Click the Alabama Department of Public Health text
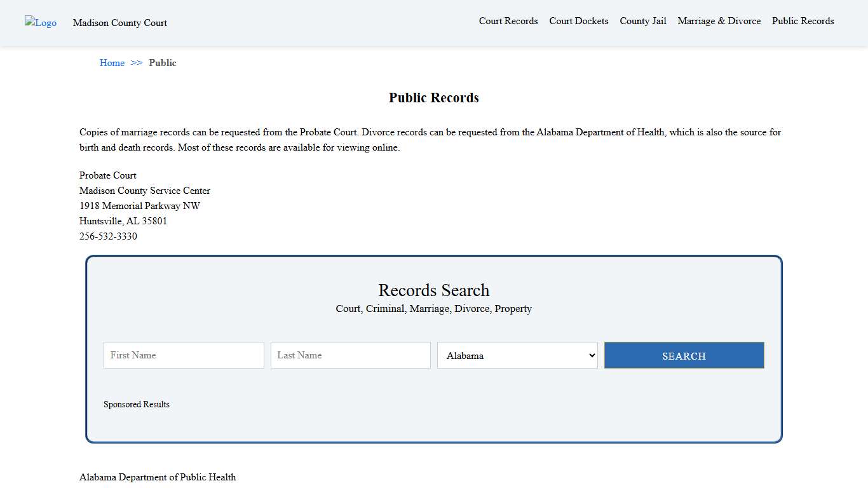The height and width of the screenshot is (488, 868). click(157, 477)
